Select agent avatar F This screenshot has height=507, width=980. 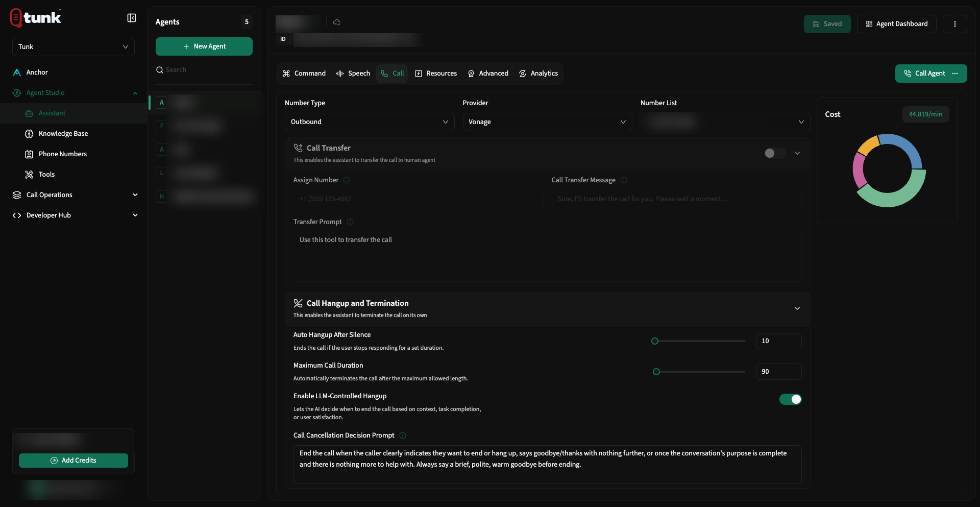click(x=162, y=126)
